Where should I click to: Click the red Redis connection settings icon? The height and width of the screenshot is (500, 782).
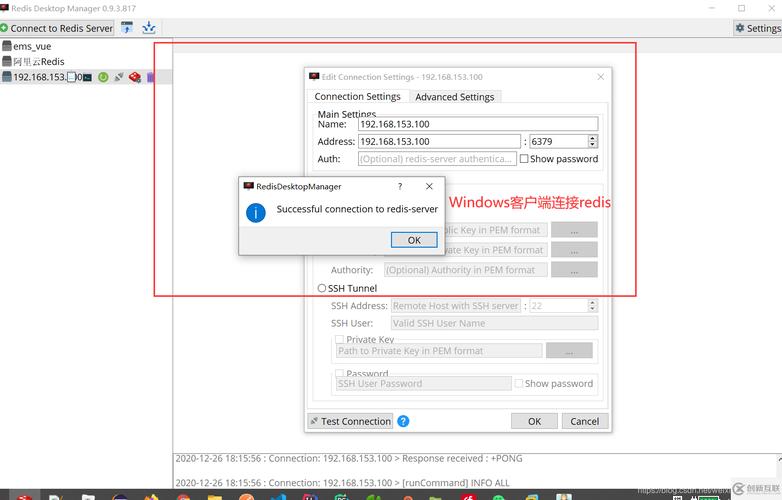pos(135,77)
